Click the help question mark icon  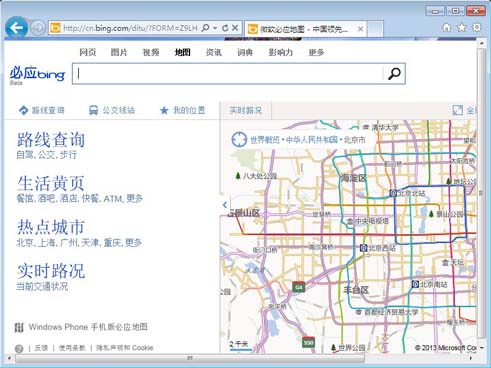[x=19, y=349]
